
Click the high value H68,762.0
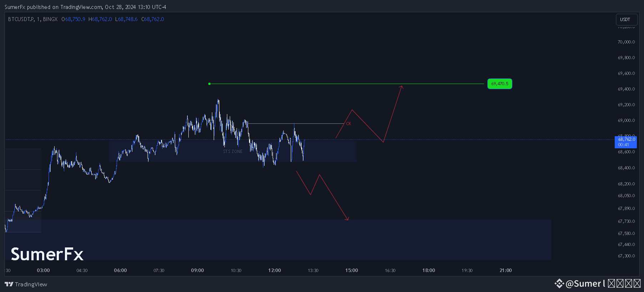(x=100, y=19)
